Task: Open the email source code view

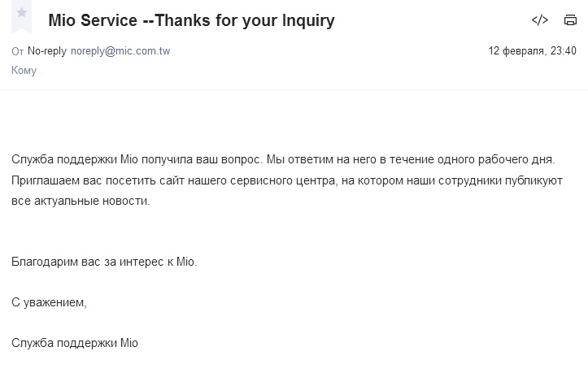Action: [539, 20]
